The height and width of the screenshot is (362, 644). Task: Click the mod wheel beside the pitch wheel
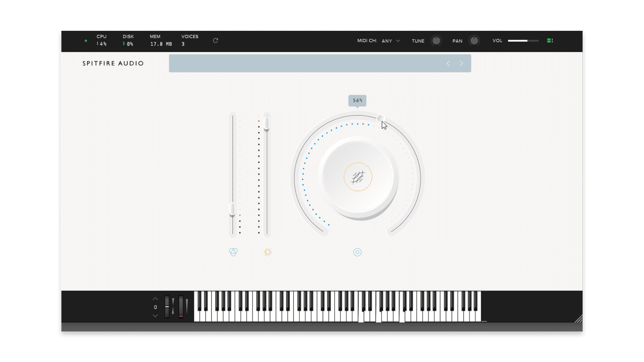coord(181,307)
